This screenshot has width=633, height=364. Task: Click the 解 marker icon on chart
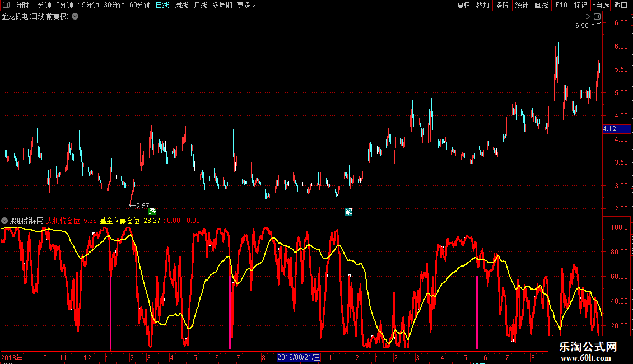click(x=349, y=212)
